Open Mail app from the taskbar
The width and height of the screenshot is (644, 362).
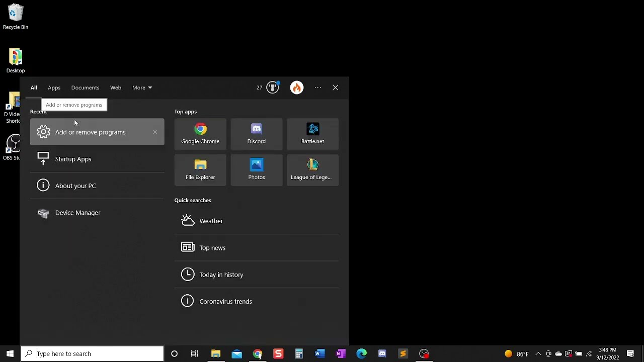pyautogui.click(x=236, y=353)
